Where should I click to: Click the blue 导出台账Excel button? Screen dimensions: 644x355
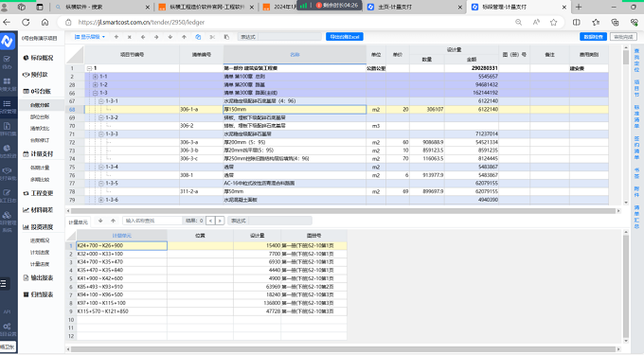pyautogui.click(x=345, y=37)
